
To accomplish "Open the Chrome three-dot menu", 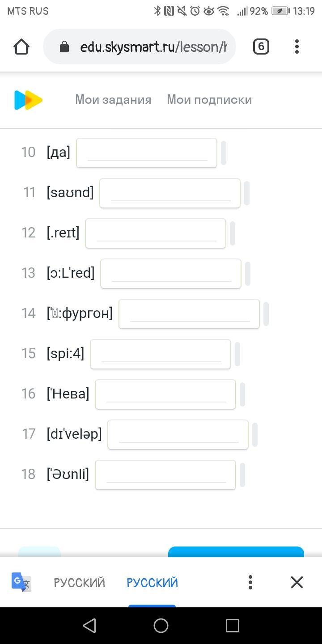I will 297,47.
